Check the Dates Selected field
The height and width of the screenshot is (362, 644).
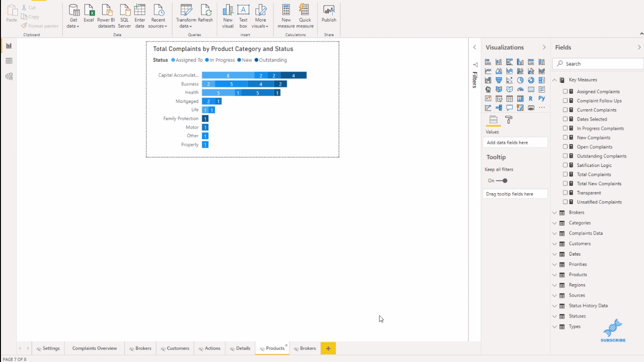[565, 119]
